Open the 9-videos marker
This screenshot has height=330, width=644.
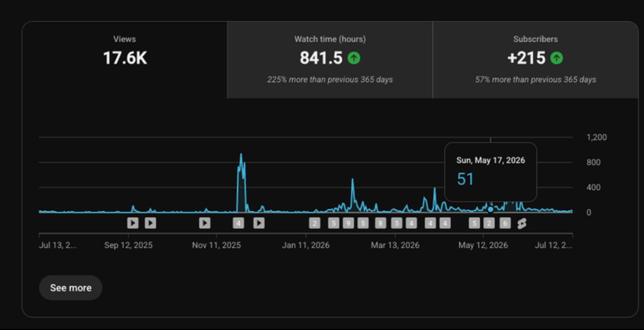348,223
